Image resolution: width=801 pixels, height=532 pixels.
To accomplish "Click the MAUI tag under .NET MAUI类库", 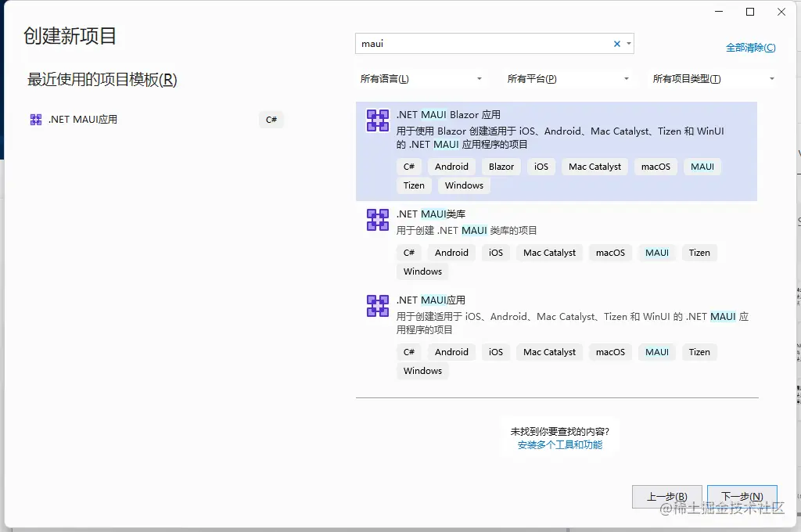I will [657, 253].
